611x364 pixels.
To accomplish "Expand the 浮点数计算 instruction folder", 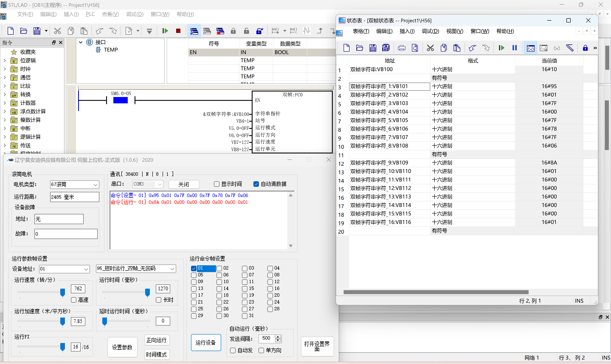I will (x=5, y=111).
